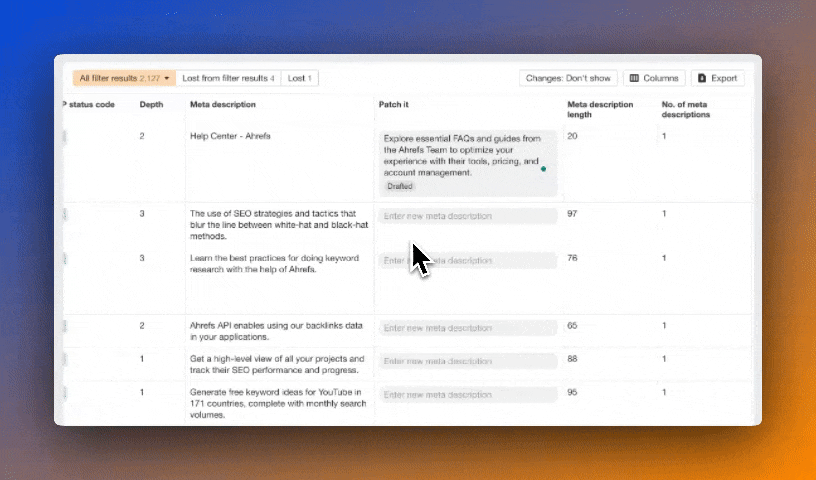816x480 pixels.
Task: Click the patch field for Ahrefs API row
Action: click(x=468, y=328)
